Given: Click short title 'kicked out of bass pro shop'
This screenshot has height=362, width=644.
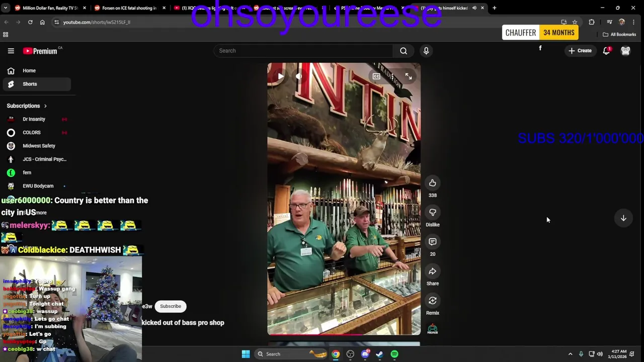Looking at the screenshot, I should click(183, 323).
